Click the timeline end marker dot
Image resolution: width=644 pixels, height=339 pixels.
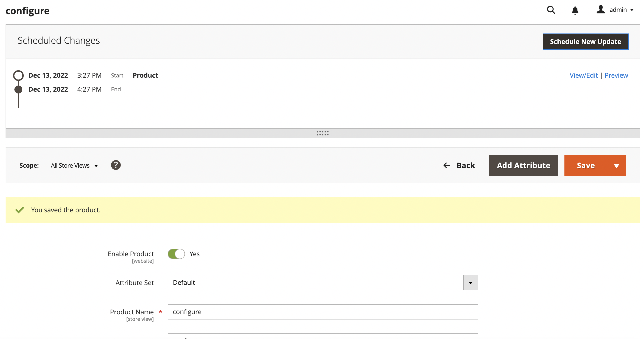18,89
